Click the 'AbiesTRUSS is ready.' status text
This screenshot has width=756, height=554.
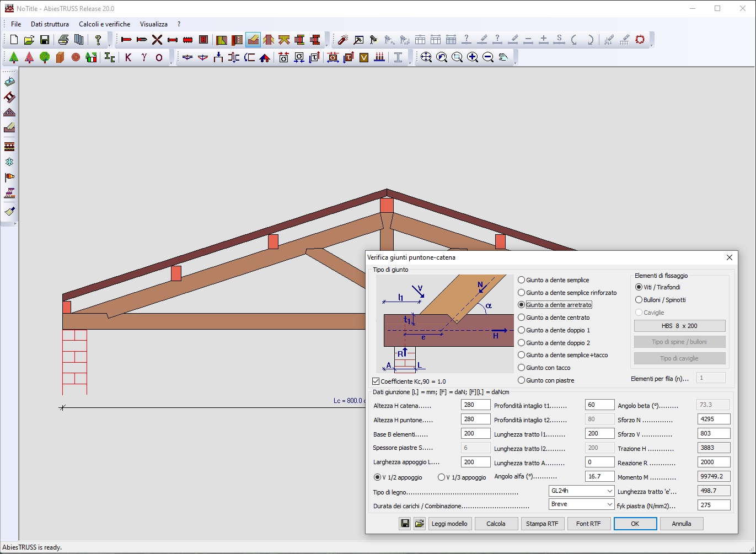(x=32, y=547)
